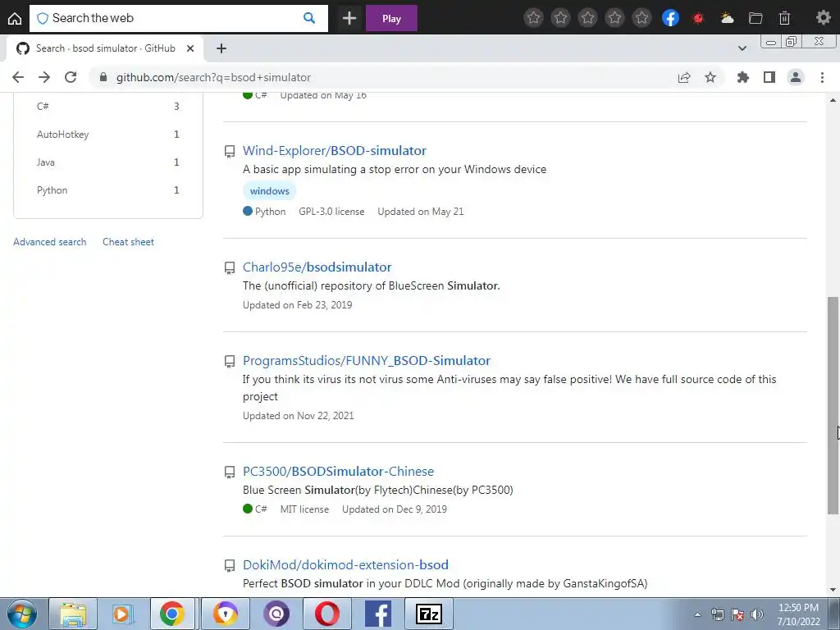Click repo icon beside PC3500 result
840x630 pixels.
[x=230, y=472]
